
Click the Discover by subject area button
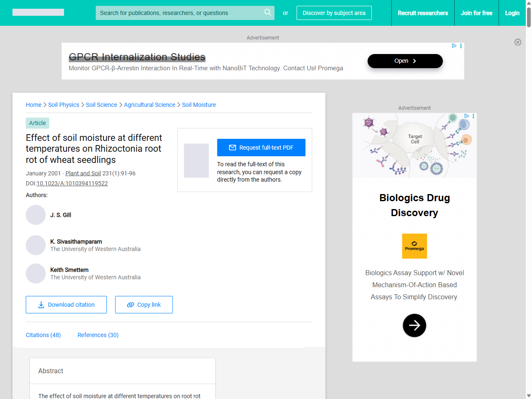click(334, 13)
